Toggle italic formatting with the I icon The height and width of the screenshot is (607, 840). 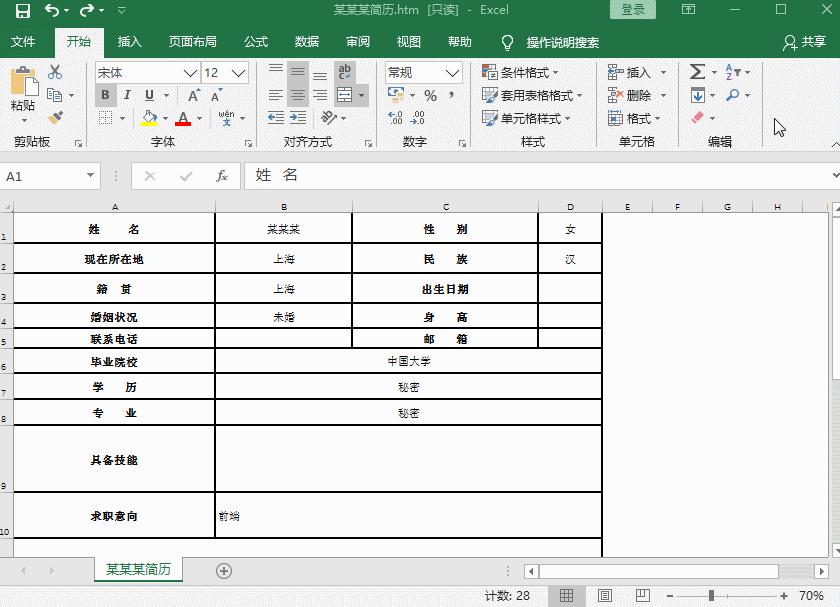[127, 93]
